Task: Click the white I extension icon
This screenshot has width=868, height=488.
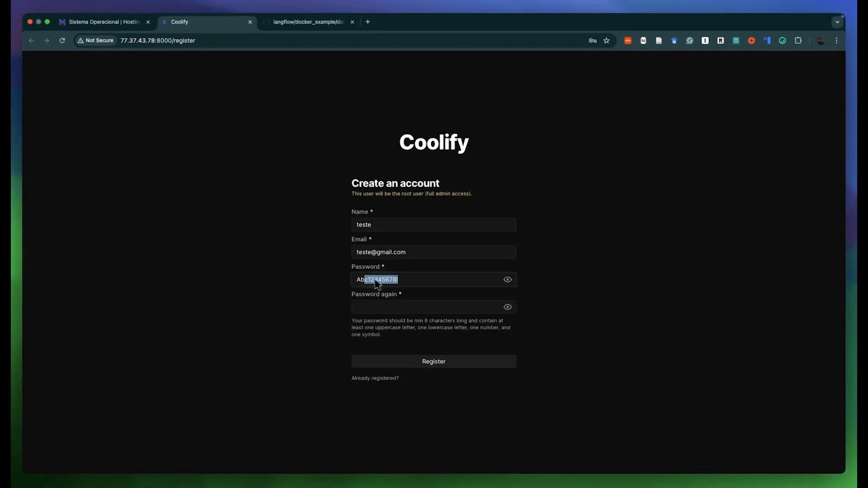Action: click(705, 41)
